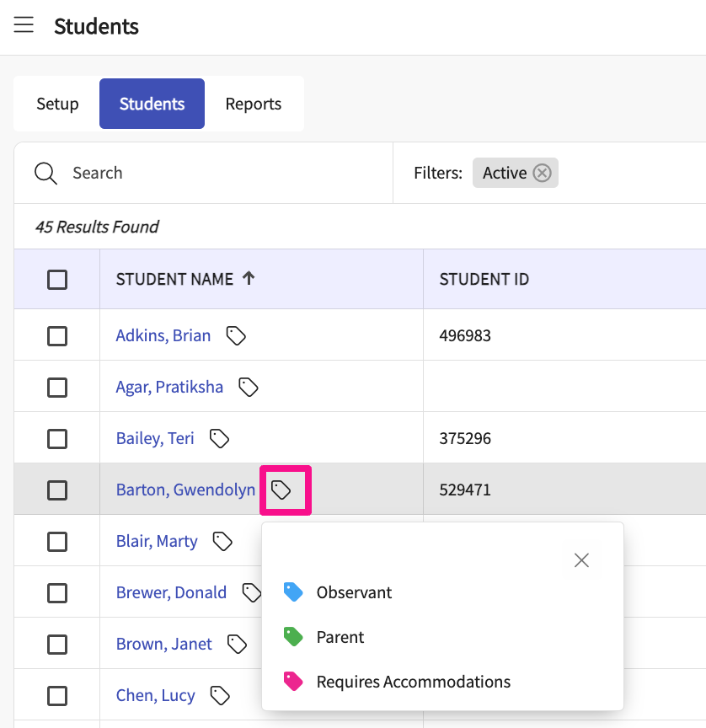Open the Reports tab

[x=253, y=104]
